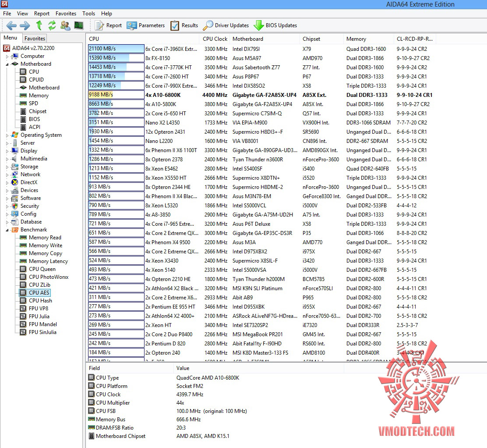Open the FPU Julia benchmark

[x=39, y=316]
